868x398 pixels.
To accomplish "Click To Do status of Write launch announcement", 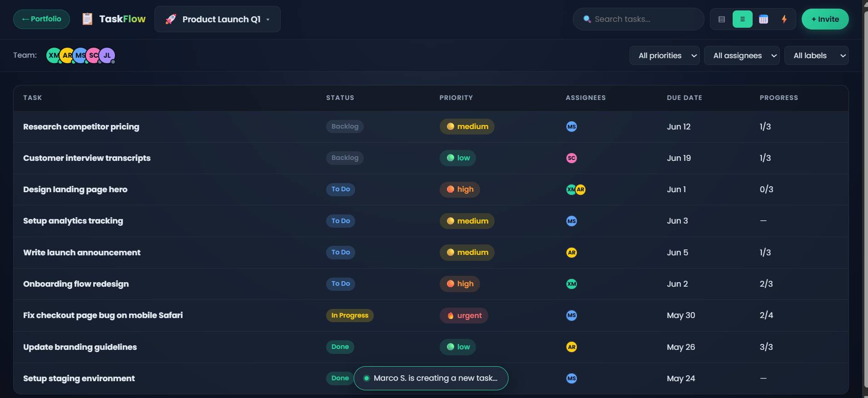I will point(341,252).
